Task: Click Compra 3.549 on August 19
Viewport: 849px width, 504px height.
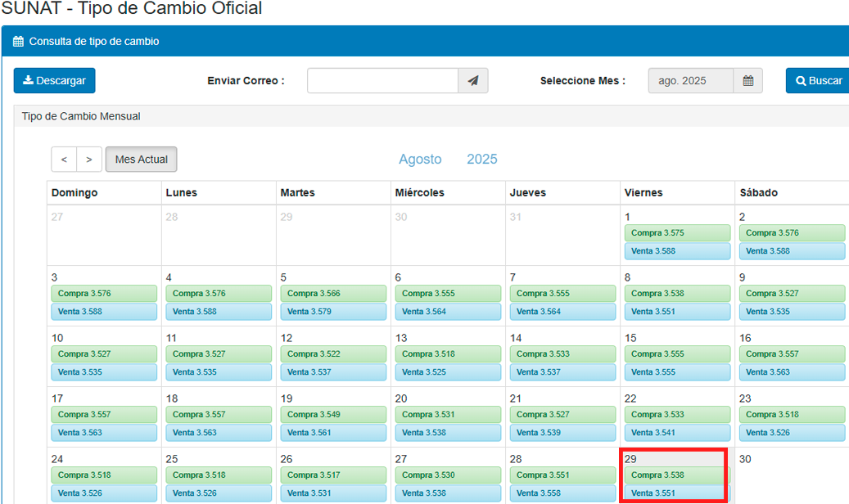Action: [x=333, y=415]
